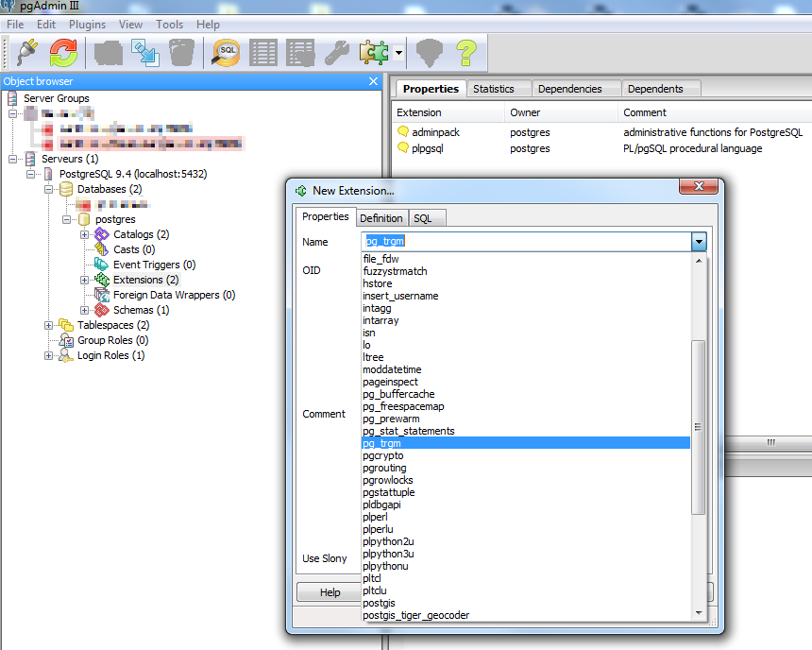Screen dimensions: 812x650
Task: Click the Serveurs group icon
Action: [30, 159]
